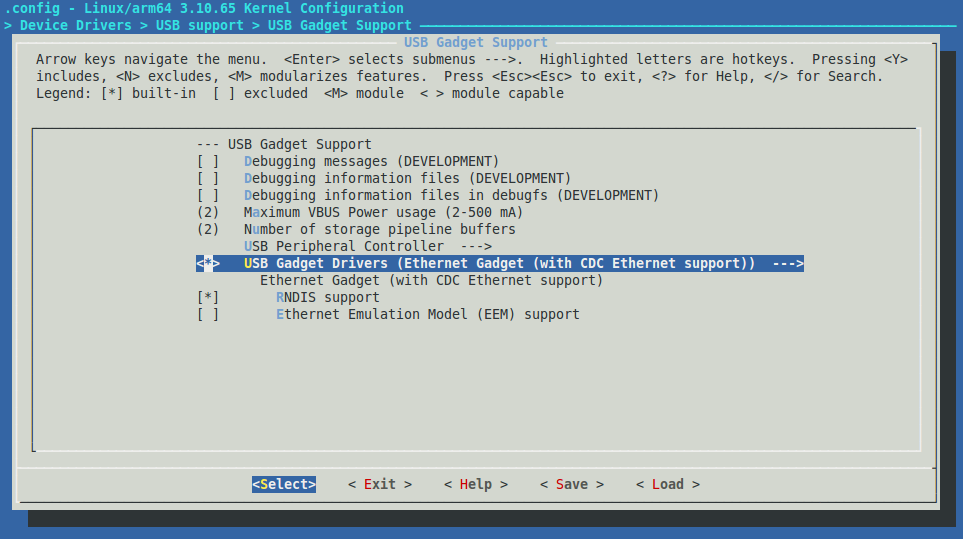This screenshot has width=963, height=539.
Task: Click the Debugging messages (DEVELOPMENT) label
Action: (372, 161)
